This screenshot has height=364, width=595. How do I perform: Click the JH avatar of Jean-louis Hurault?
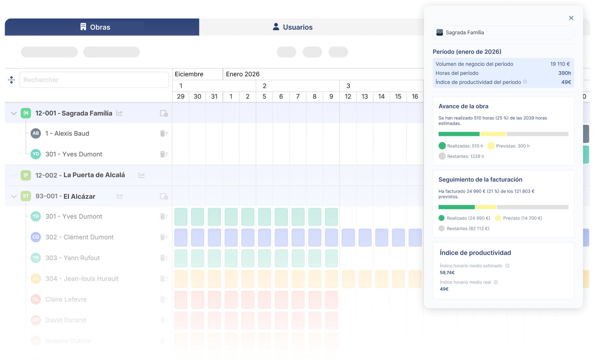(x=36, y=279)
